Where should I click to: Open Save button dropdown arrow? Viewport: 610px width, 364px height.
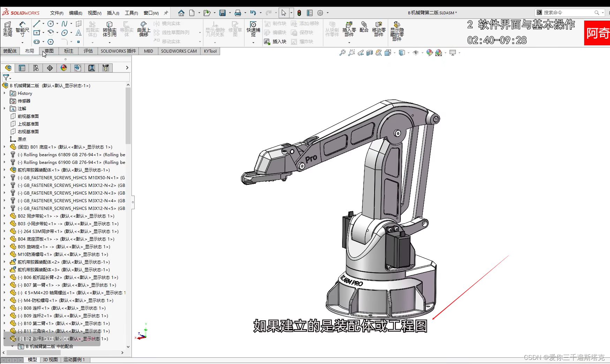point(230,13)
